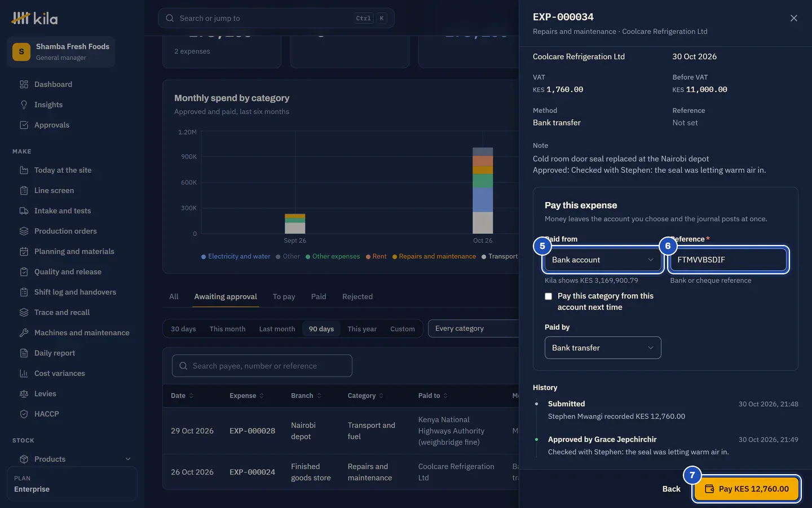The width and height of the screenshot is (812, 508).
Task: Click the Planning and materials calendar icon
Action: pos(24,252)
